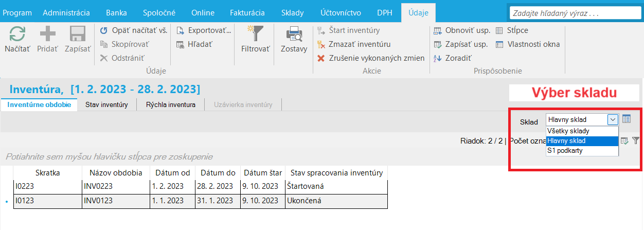
Task: Click the Načítať refresh icon
Action: tap(17, 34)
